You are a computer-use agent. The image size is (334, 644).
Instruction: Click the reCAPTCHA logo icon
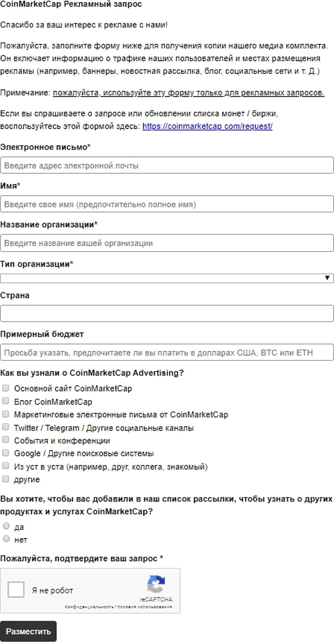coord(156,584)
